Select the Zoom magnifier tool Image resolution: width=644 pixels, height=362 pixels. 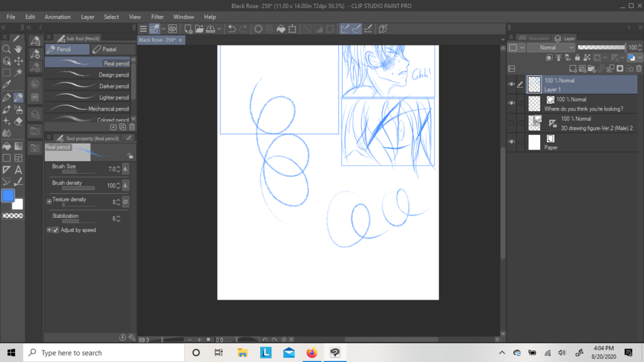click(7, 49)
